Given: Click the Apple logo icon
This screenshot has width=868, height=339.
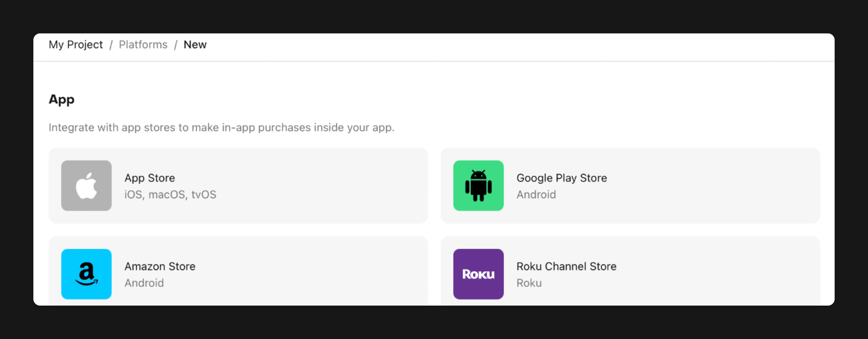Looking at the screenshot, I should 86,186.
